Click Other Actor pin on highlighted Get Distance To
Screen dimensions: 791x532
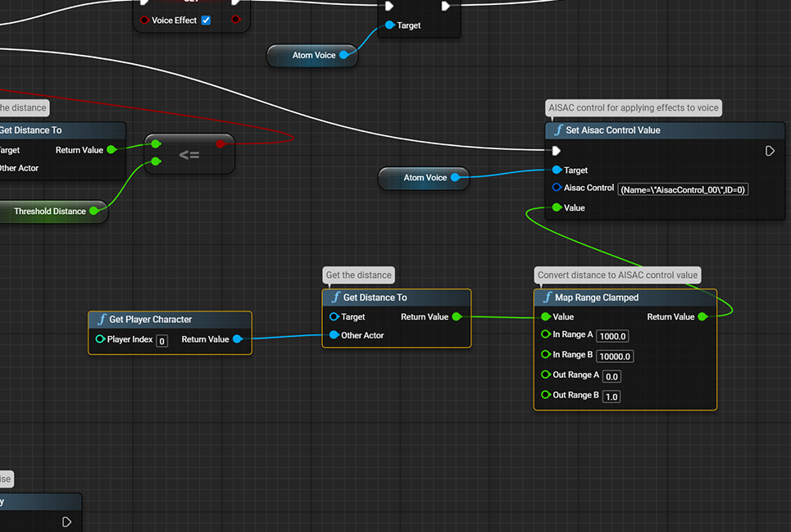[x=334, y=334]
